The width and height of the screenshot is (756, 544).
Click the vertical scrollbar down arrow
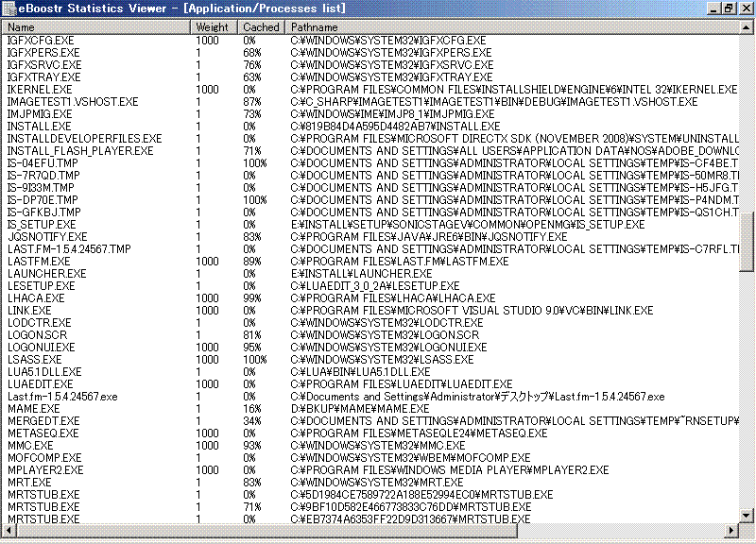point(747,516)
